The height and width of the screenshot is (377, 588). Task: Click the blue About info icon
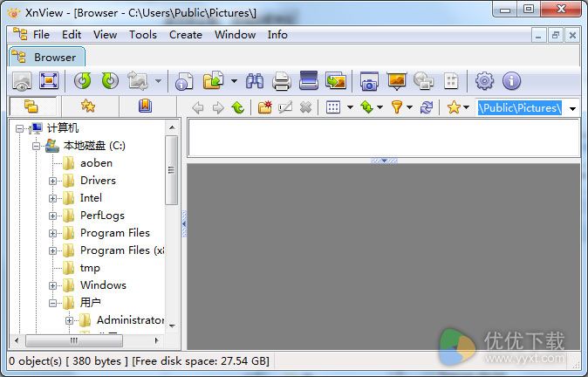click(x=511, y=80)
